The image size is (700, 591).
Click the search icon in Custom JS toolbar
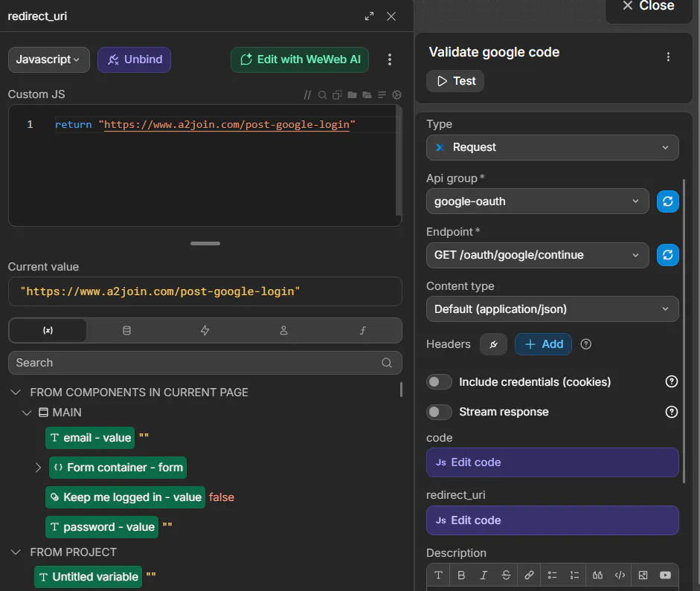[322, 94]
